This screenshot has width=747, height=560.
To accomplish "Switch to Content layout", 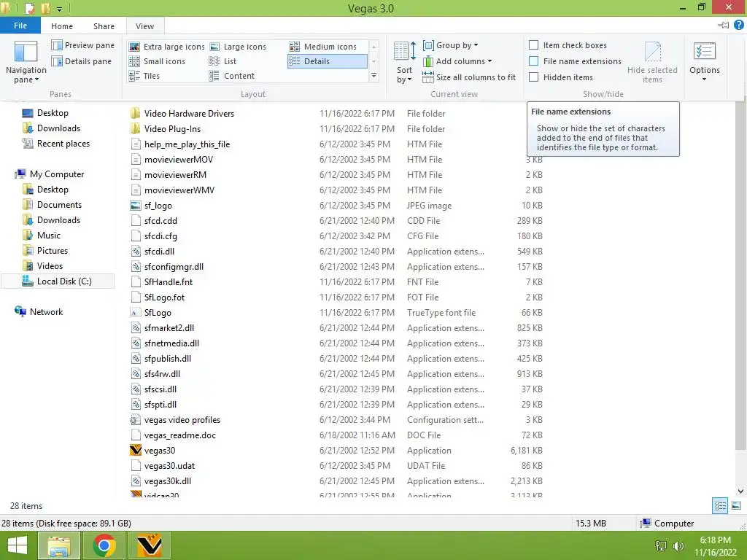I will tap(231, 76).
